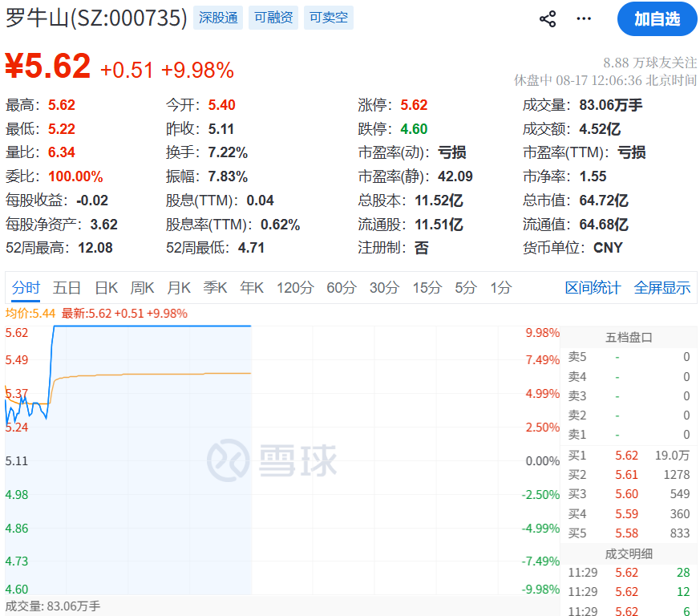Click the 买4 row at 5.59

(629, 513)
